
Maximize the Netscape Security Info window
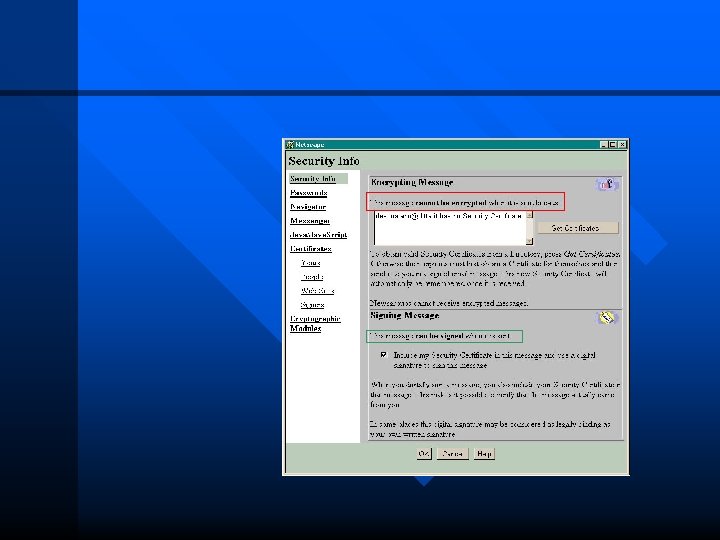coord(612,145)
